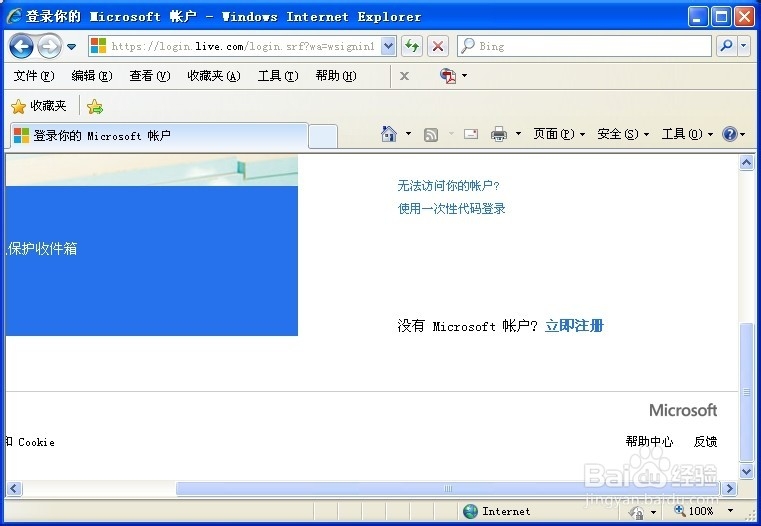Click the red Stop loading icon
Image resolution: width=761 pixels, height=526 pixels.
click(x=438, y=47)
